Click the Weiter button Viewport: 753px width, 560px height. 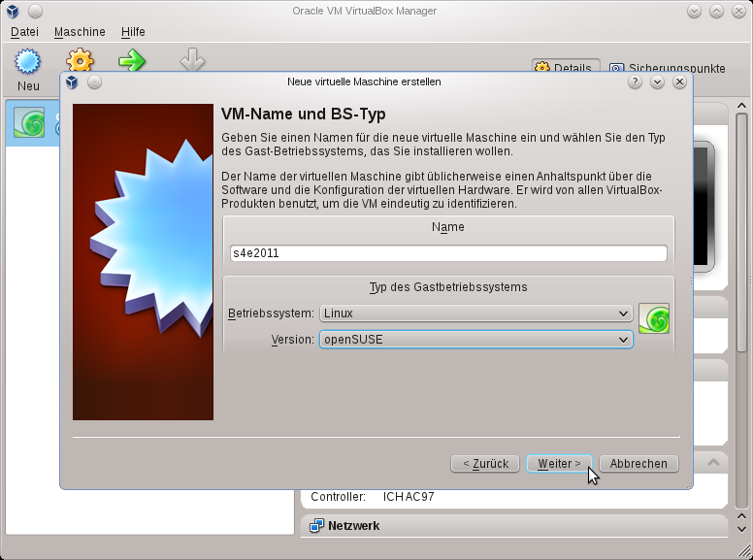[559, 464]
